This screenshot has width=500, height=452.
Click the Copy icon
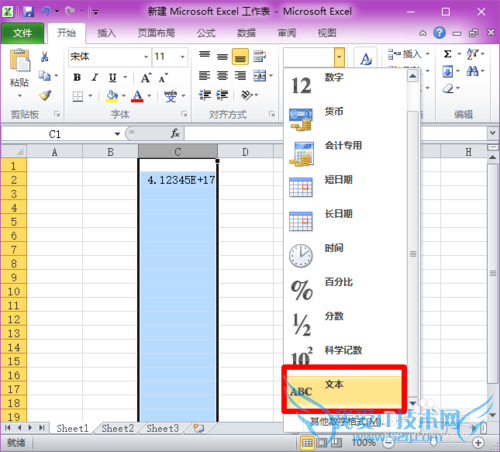tap(44, 76)
